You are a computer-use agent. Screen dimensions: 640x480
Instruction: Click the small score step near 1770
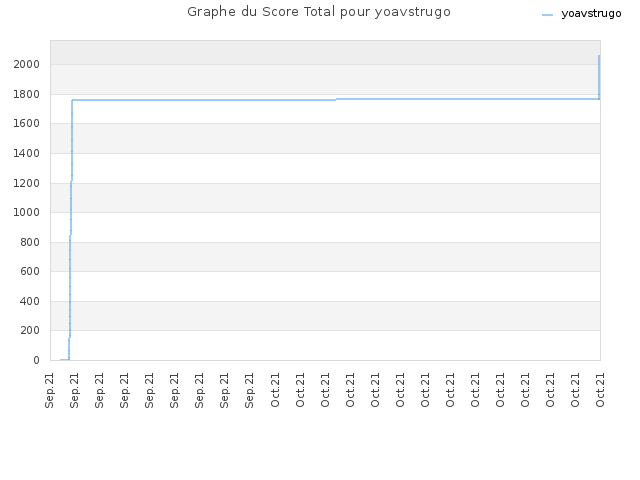336,99
